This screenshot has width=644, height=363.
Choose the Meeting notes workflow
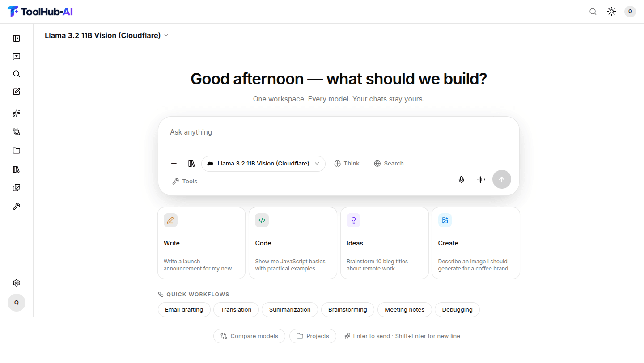405,310
